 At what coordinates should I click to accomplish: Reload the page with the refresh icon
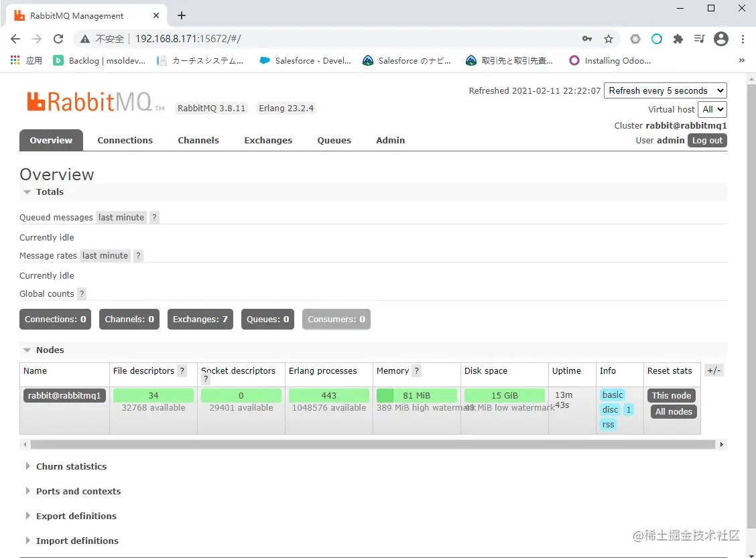pyautogui.click(x=58, y=39)
